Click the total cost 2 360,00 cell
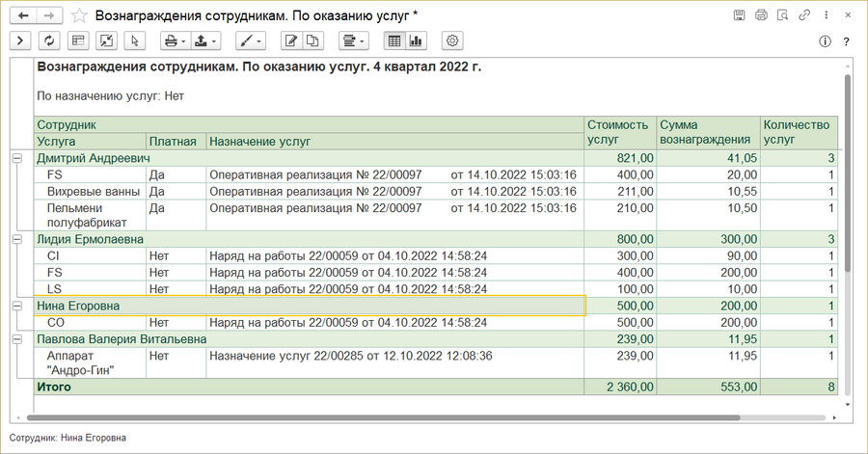The width and height of the screenshot is (868, 454). point(620,387)
